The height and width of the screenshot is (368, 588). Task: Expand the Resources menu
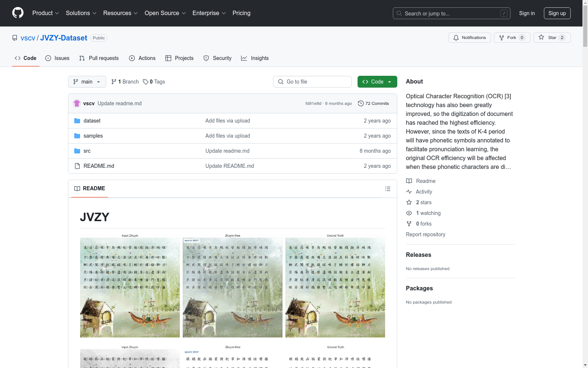[121, 13]
